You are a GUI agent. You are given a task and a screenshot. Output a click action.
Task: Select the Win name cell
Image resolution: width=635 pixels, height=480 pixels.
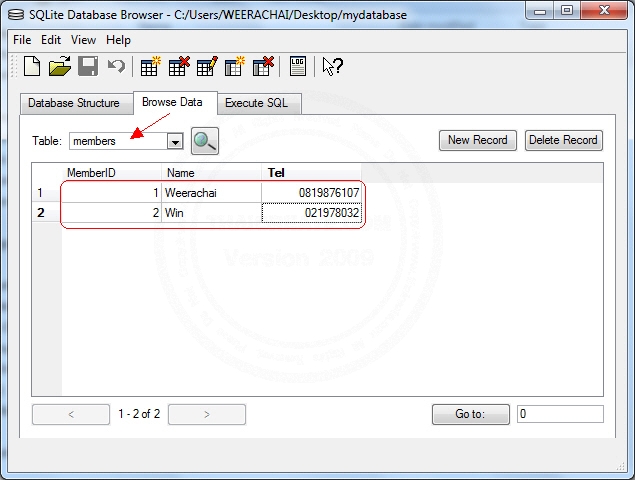(x=211, y=213)
